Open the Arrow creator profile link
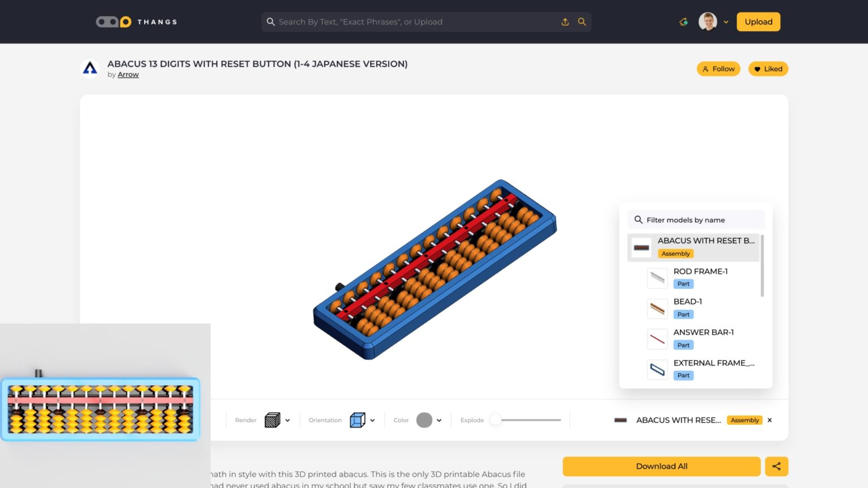 pyautogui.click(x=128, y=74)
